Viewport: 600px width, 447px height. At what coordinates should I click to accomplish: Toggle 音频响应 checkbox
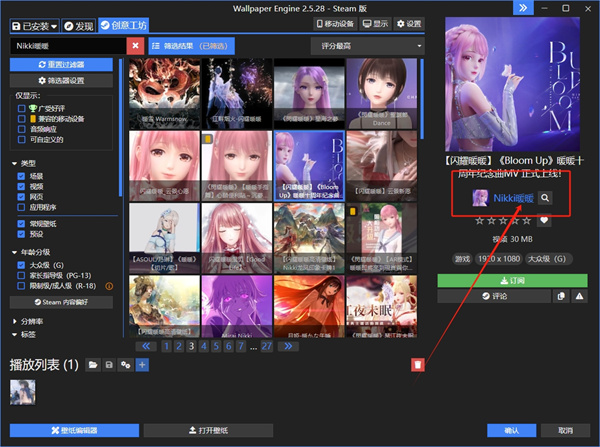pos(21,129)
